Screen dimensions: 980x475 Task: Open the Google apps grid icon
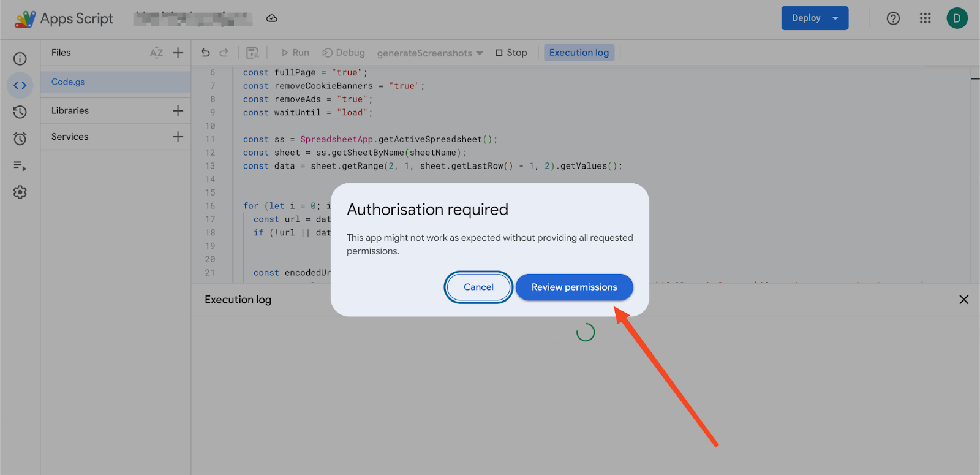tap(925, 18)
